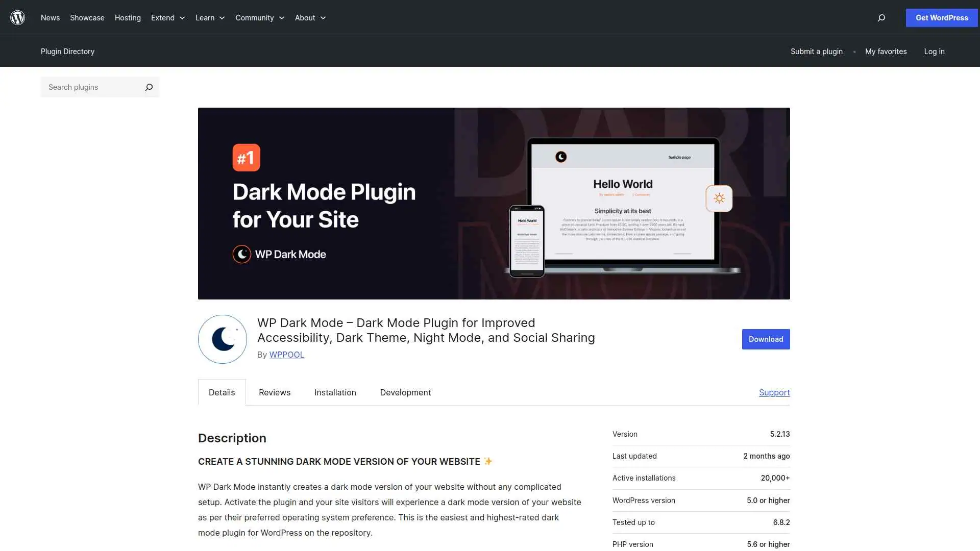The height and width of the screenshot is (551, 980).
Task: Navigate to the Showcase menu item
Action: coord(87,18)
